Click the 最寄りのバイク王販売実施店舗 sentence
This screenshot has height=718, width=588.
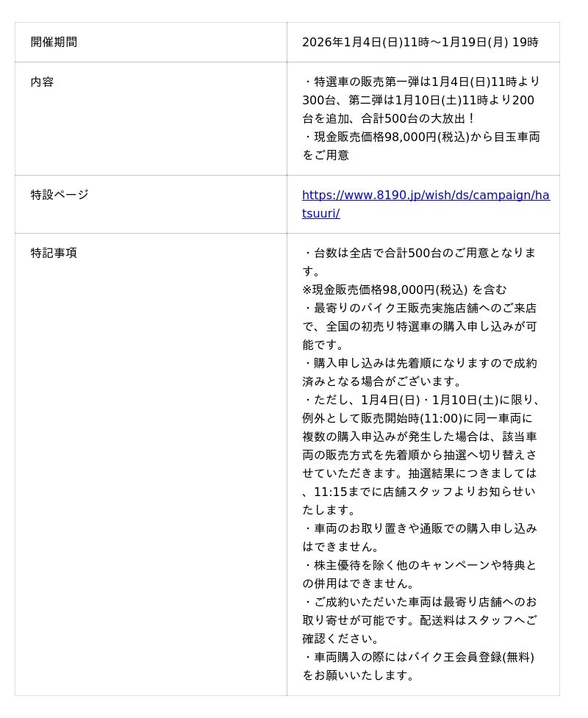tap(419, 326)
